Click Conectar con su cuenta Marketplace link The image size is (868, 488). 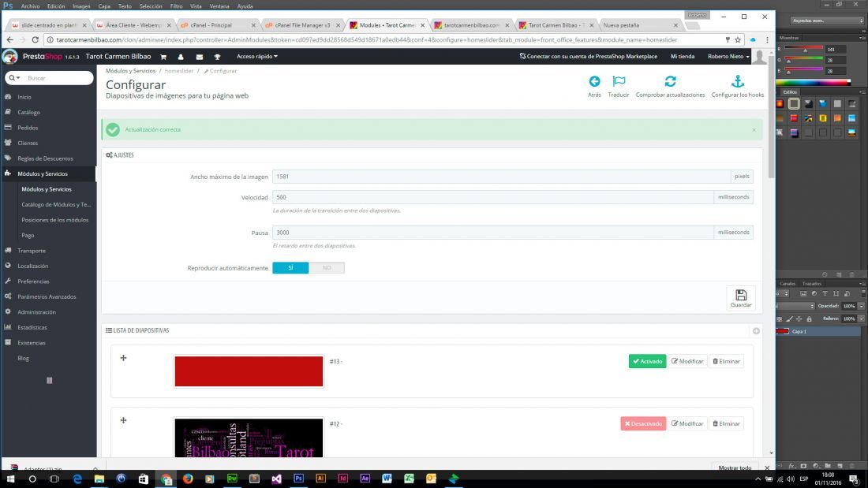[x=588, y=57]
